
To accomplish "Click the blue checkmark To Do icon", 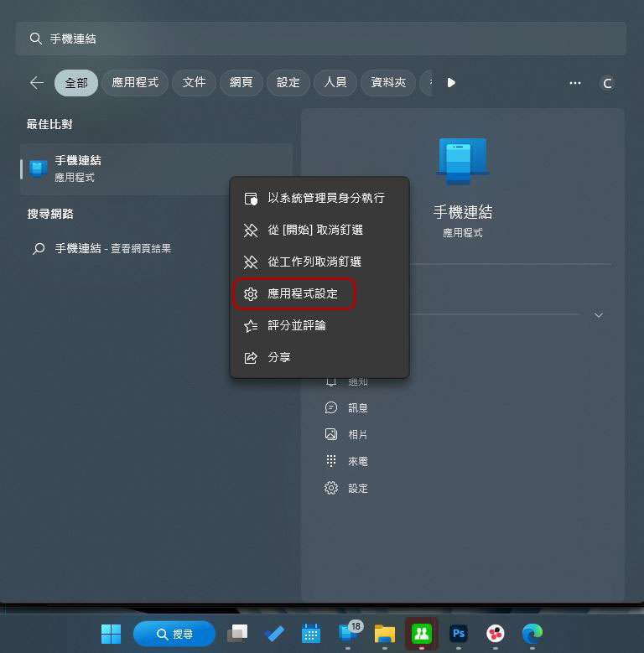I will pyautogui.click(x=274, y=634).
